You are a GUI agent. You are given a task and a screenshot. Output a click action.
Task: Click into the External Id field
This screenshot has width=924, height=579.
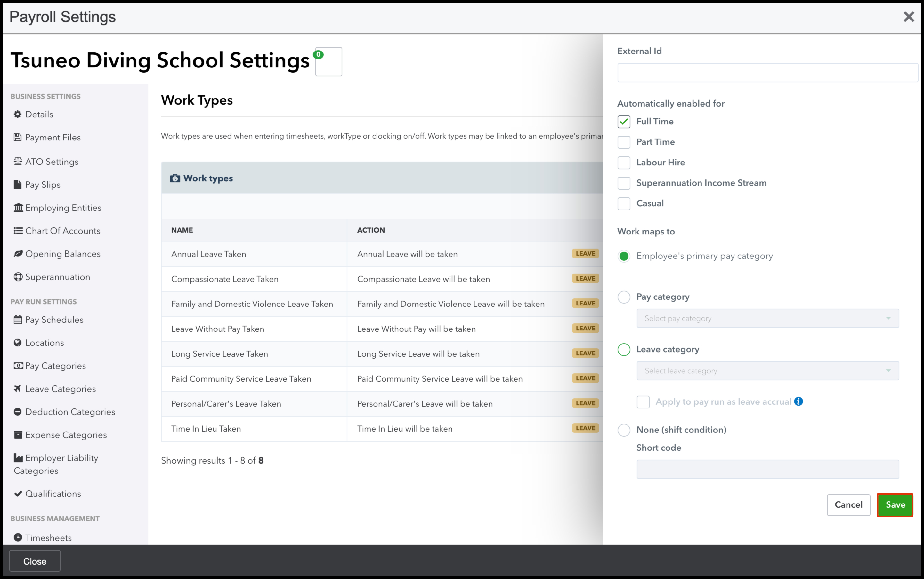pyautogui.click(x=767, y=72)
